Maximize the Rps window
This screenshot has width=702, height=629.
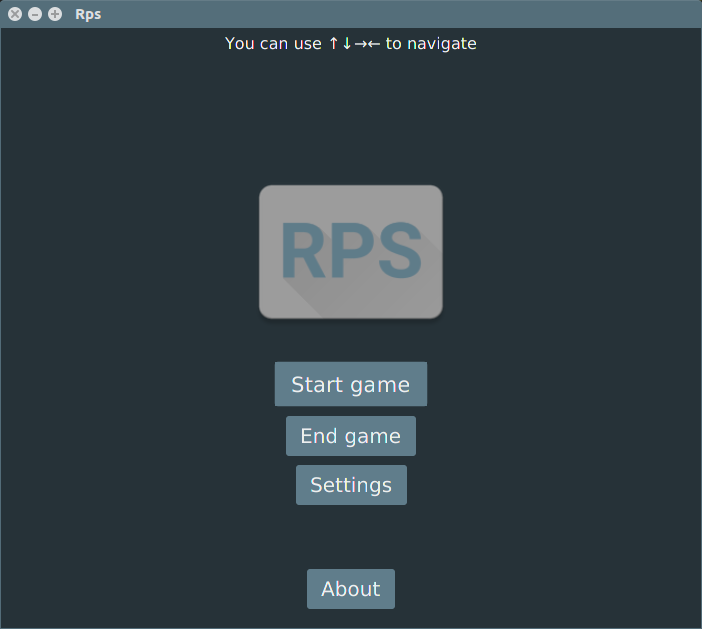tap(55, 14)
